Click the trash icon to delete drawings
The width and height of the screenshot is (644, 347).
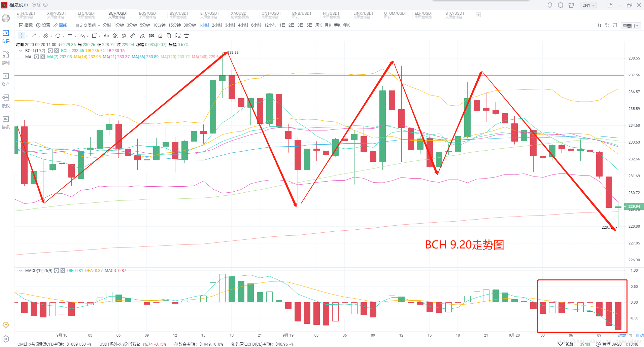coord(187,36)
